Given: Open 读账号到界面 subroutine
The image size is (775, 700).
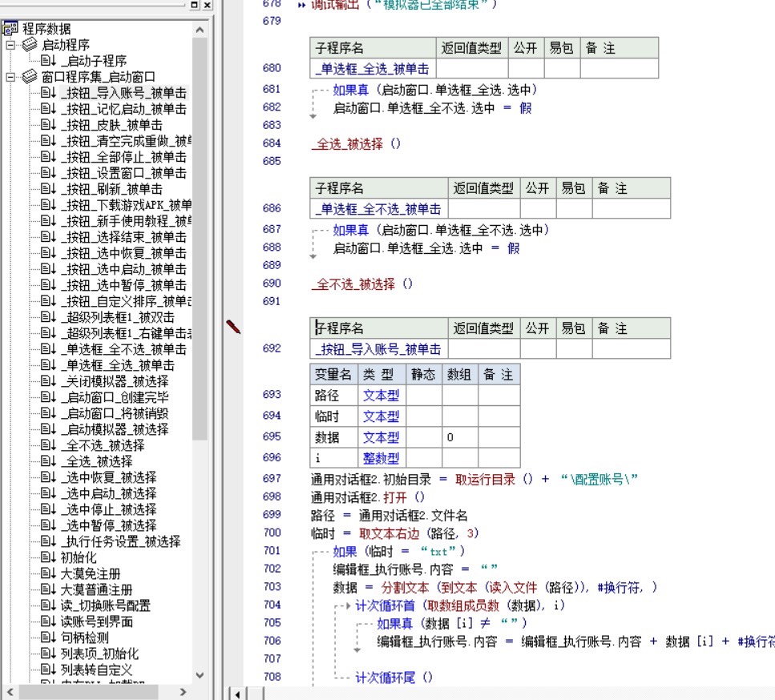Looking at the screenshot, I should [96, 622].
